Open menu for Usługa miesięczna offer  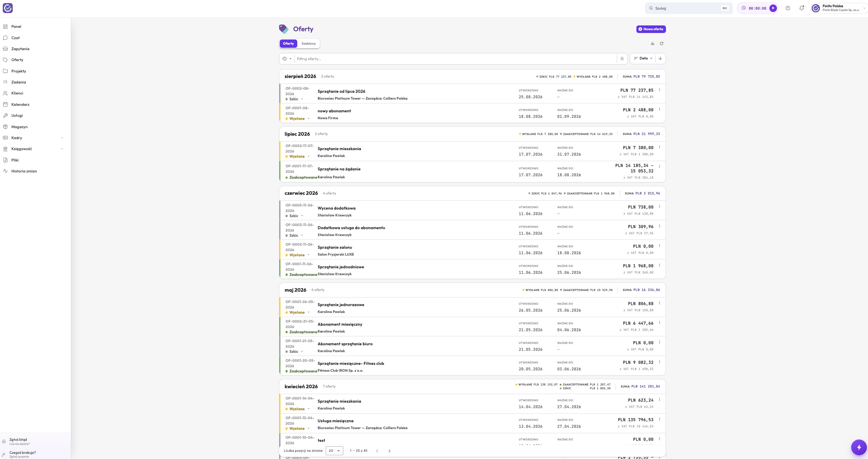pos(659,419)
